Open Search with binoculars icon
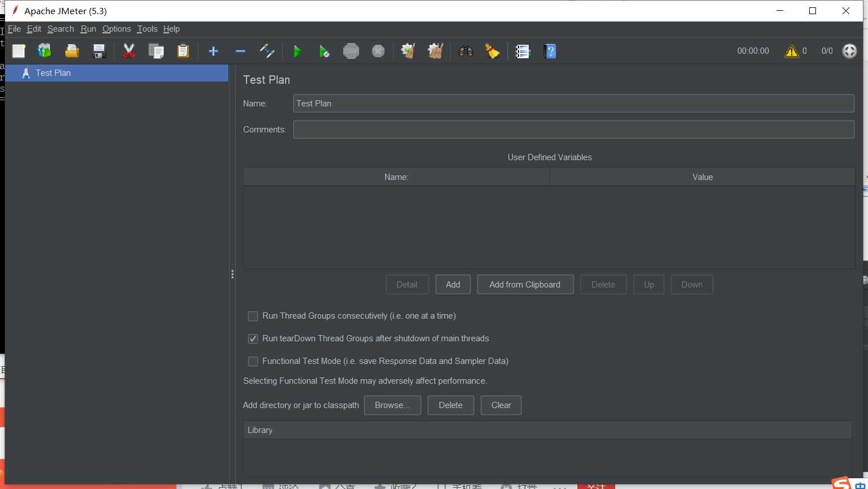 pos(465,51)
